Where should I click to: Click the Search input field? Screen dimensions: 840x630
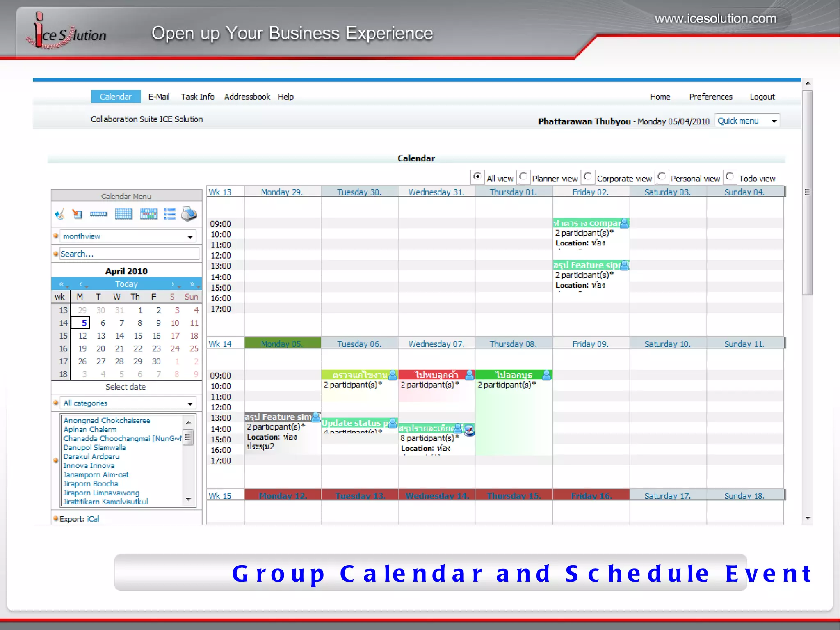point(130,254)
